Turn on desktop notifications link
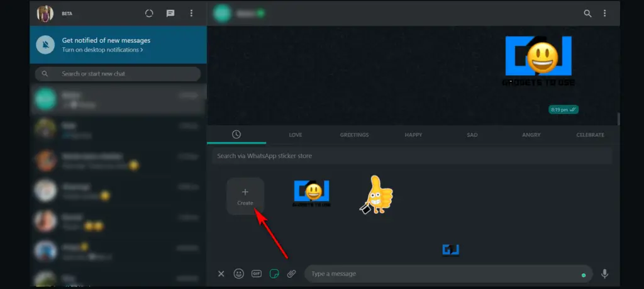This screenshot has width=644, height=289. tap(103, 50)
